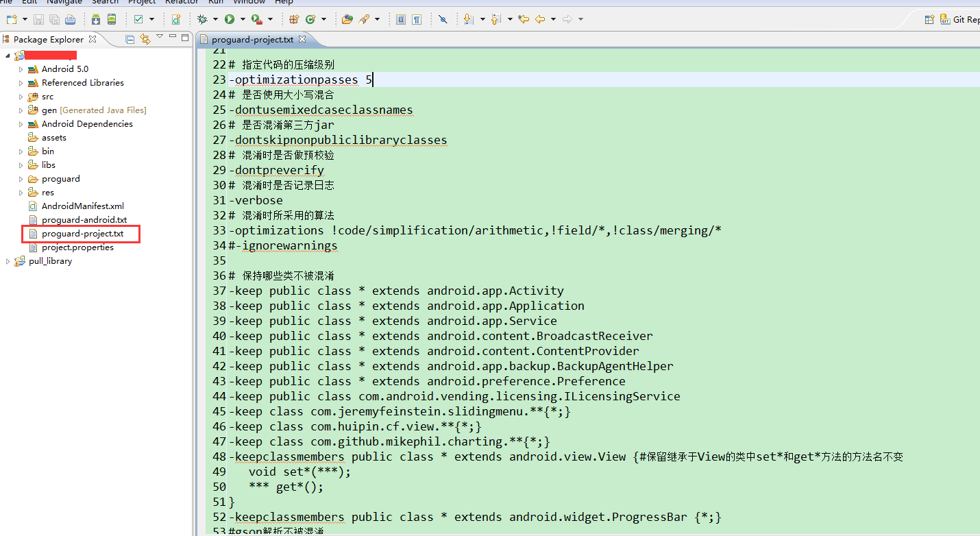Select proguard-android.txt file

click(x=84, y=219)
